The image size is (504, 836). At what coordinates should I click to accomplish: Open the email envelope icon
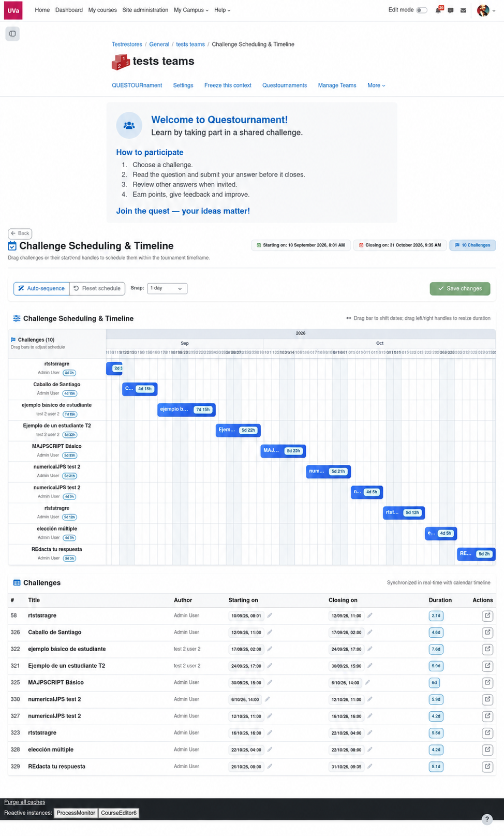pos(463,10)
